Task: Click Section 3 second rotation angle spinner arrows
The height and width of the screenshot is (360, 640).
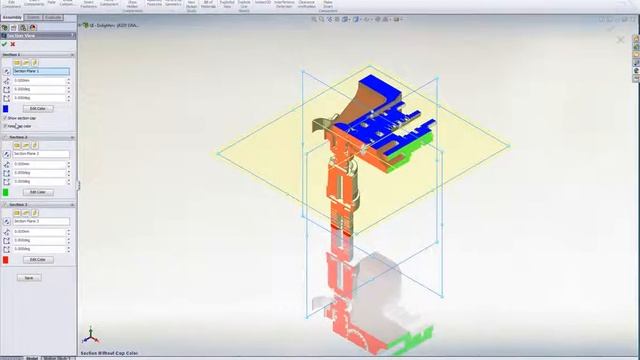Action: coord(69,249)
